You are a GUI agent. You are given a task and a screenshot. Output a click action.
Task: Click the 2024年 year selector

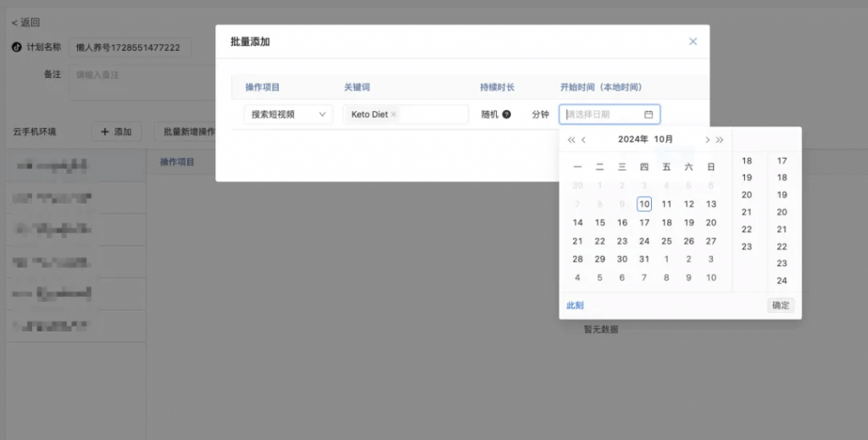click(632, 140)
